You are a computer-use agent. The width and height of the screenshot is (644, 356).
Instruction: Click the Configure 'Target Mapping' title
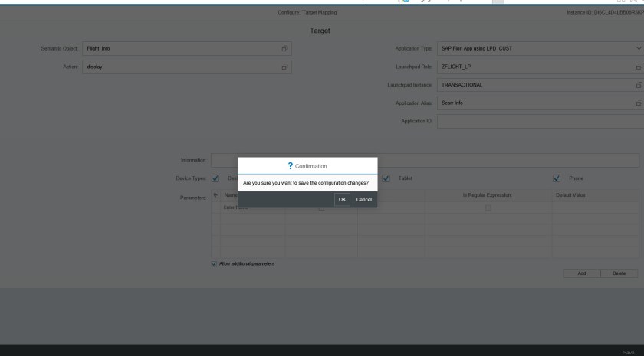[x=307, y=13]
